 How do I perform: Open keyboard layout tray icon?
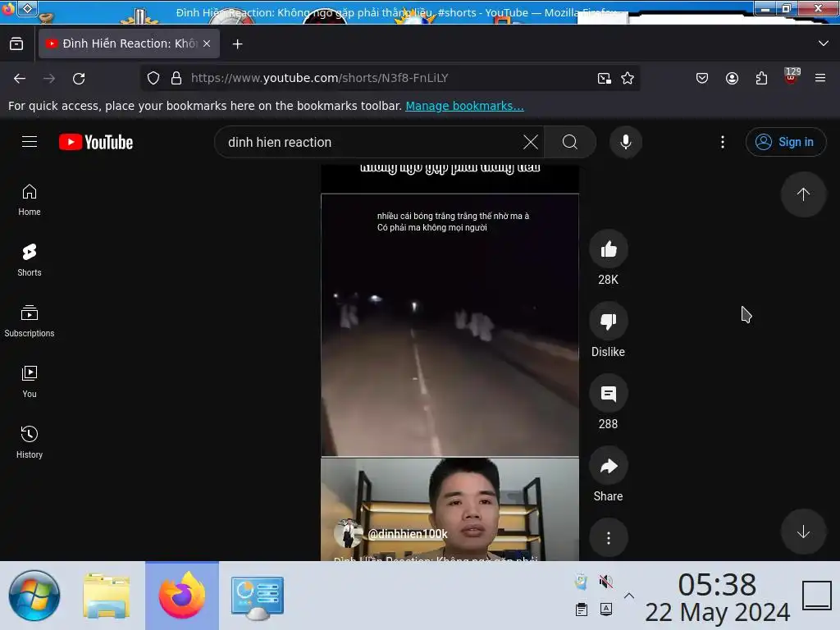click(x=606, y=609)
